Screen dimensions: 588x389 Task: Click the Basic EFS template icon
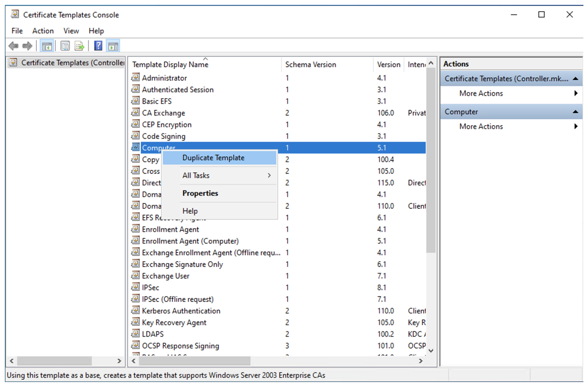click(x=136, y=101)
